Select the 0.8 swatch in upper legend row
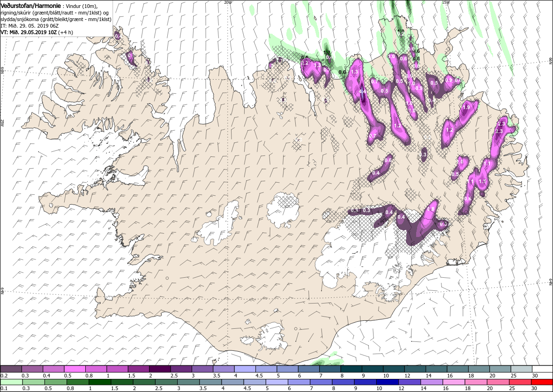Image resolution: width=553 pixels, height=392 pixels. click(x=96, y=369)
